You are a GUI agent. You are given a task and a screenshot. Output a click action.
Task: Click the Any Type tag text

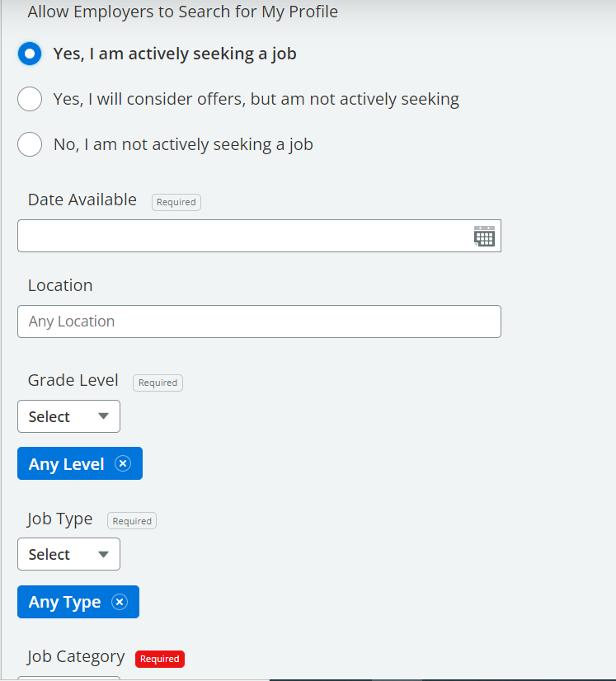pyautogui.click(x=64, y=603)
